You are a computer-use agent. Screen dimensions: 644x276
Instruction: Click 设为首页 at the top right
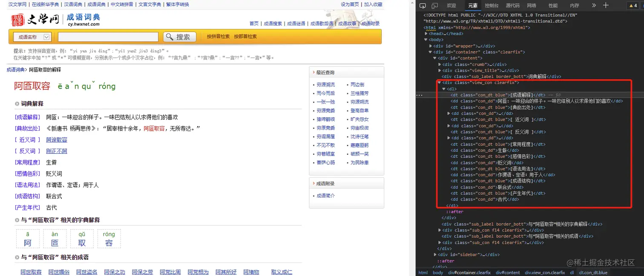click(350, 4)
